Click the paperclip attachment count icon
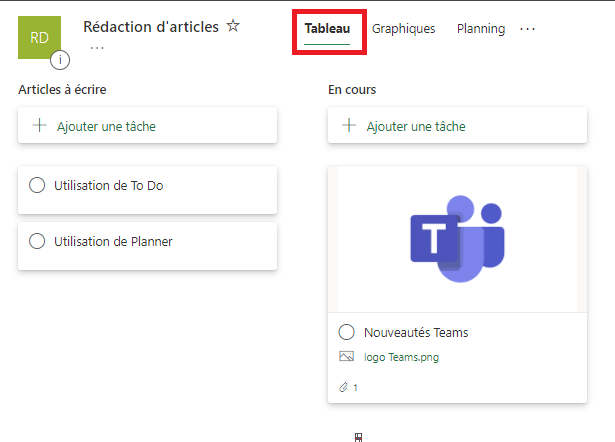Viewport: 615px width, 442px height. click(343, 387)
